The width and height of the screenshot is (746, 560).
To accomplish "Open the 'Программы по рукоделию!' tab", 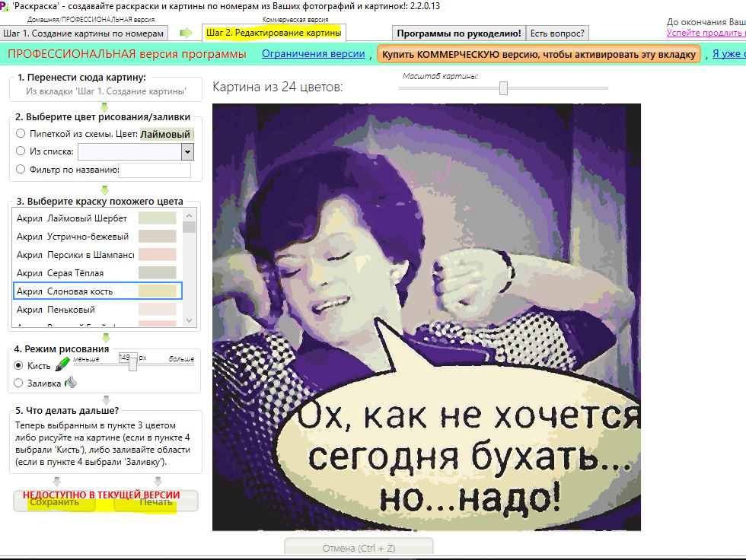I will pyautogui.click(x=459, y=33).
